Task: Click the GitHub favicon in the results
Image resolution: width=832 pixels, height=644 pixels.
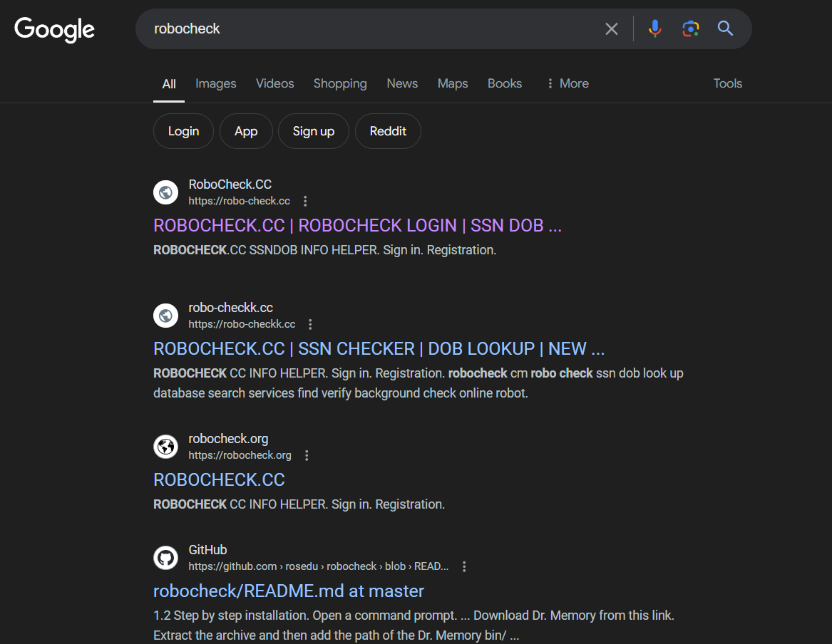Action: [165, 557]
